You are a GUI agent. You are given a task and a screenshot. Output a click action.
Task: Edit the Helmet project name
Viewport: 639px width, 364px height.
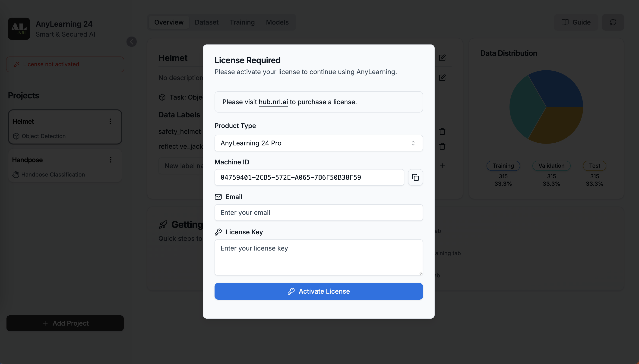442,58
